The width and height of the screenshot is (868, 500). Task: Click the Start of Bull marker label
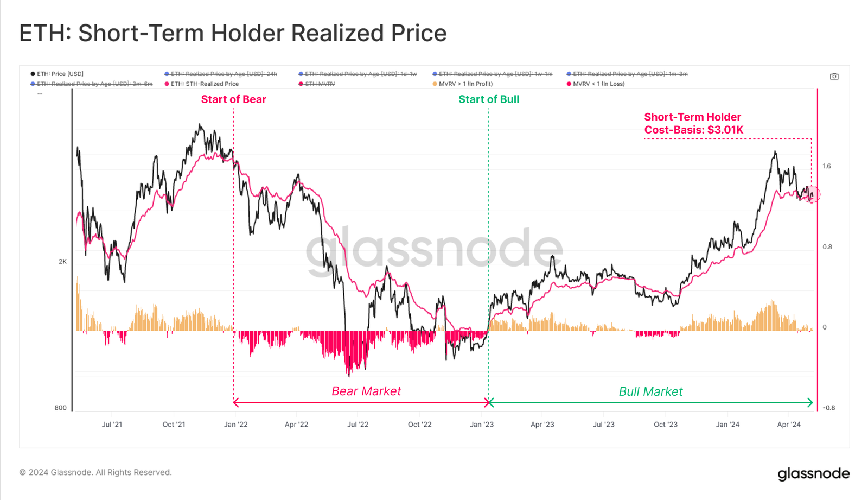point(489,99)
